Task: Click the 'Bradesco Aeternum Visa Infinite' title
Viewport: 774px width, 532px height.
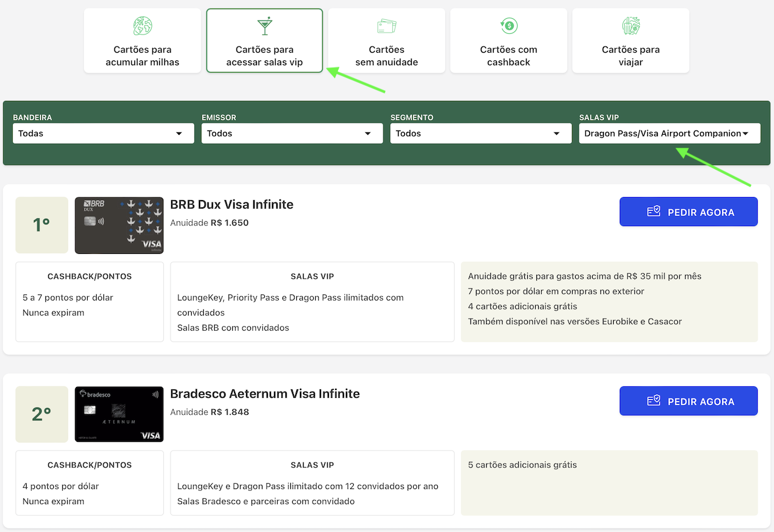Action: [x=265, y=394]
